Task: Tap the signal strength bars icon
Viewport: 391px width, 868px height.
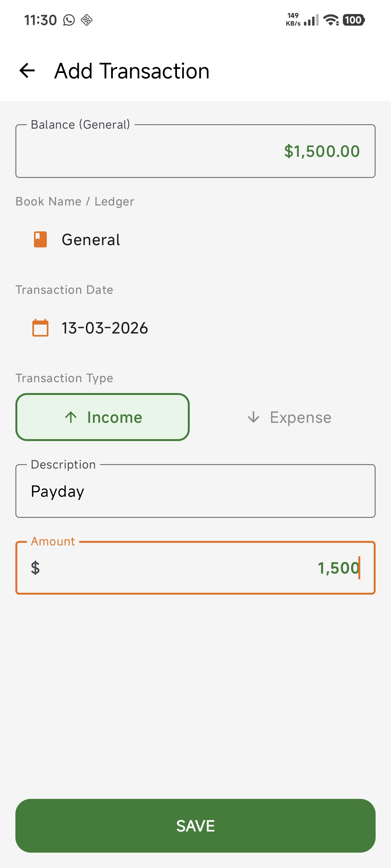Action: [311, 20]
